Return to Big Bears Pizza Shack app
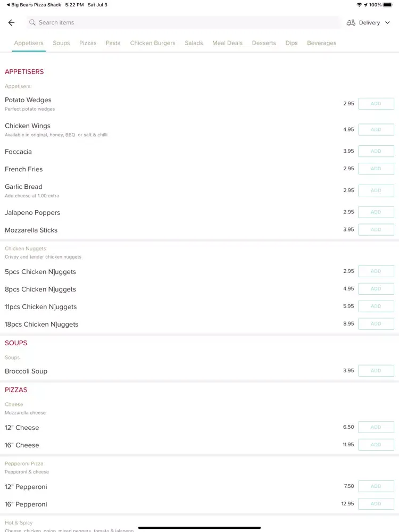Screen dimensions: 399x532 coord(34,5)
